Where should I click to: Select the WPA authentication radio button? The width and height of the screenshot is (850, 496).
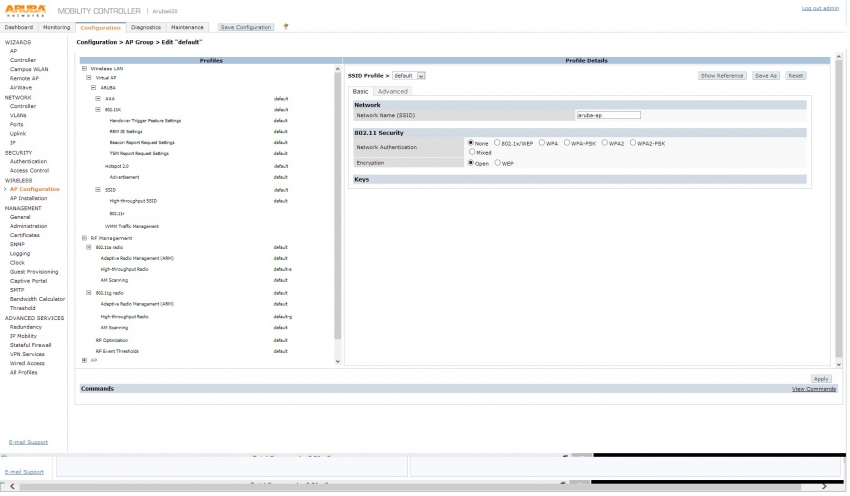click(x=542, y=143)
